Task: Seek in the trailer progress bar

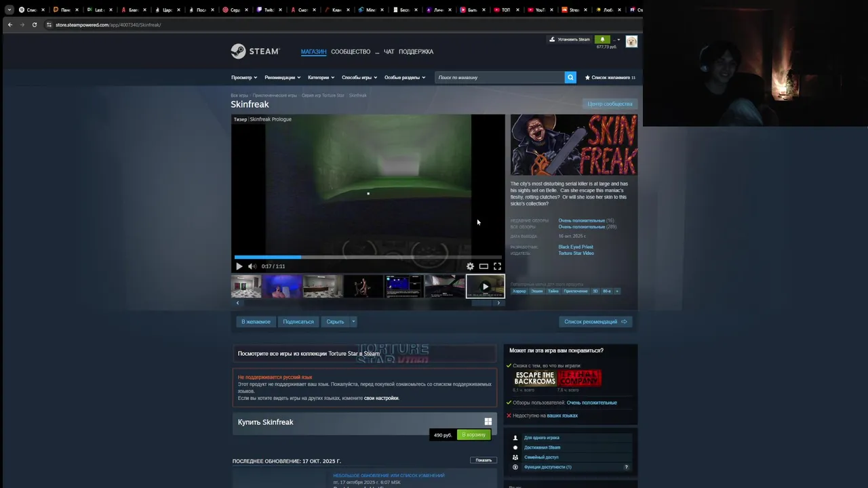Action: click(x=368, y=257)
